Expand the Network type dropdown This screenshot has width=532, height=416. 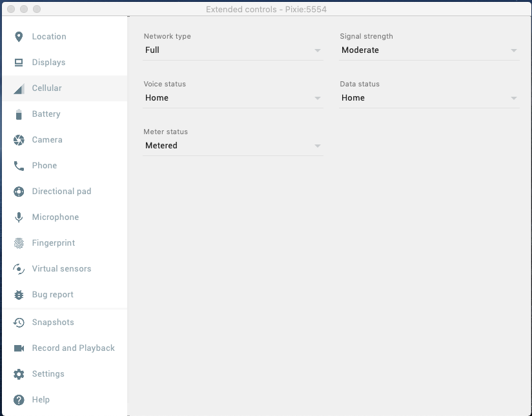tap(232, 50)
